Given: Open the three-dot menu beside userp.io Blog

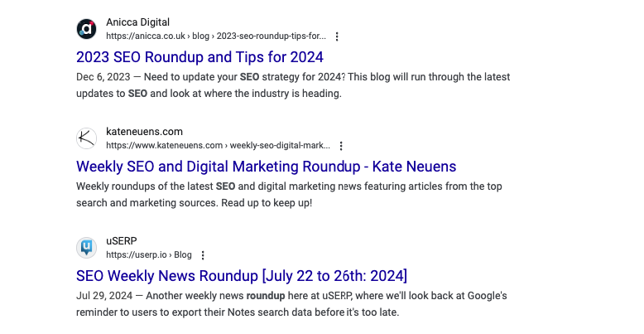Looking at the screenshot, I should point(203,255).
